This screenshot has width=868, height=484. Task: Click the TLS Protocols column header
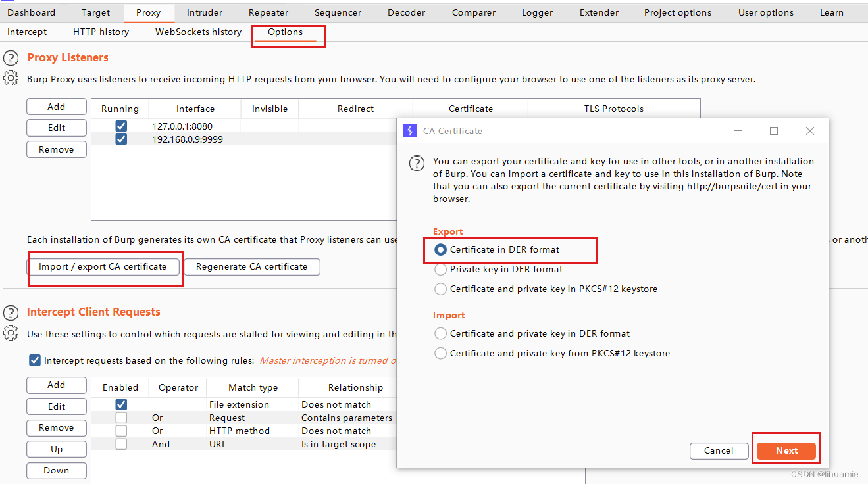614,109
